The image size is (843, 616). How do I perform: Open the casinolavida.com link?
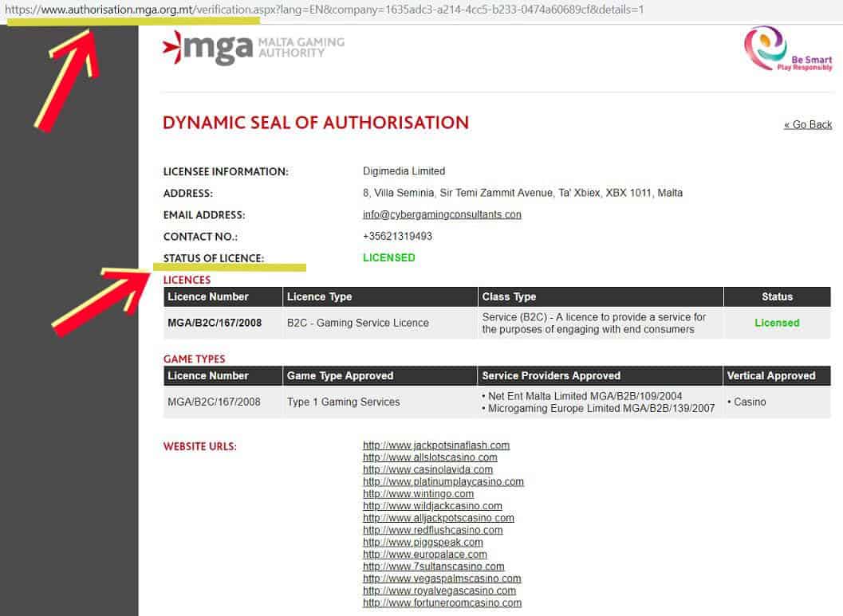pos(427,469)
